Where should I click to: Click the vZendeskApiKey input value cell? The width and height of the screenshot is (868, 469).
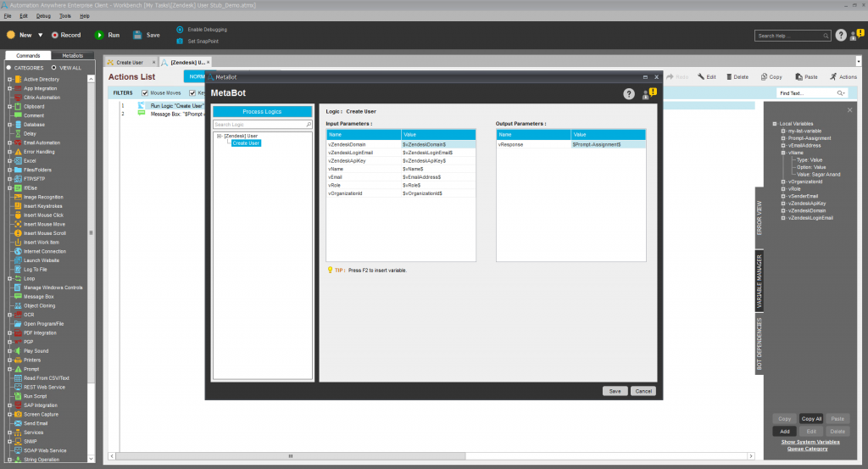pos(438,160)
